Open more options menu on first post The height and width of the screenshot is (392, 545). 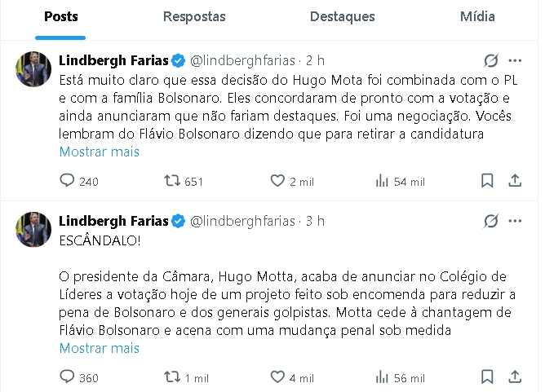click(x=515, y=60)
